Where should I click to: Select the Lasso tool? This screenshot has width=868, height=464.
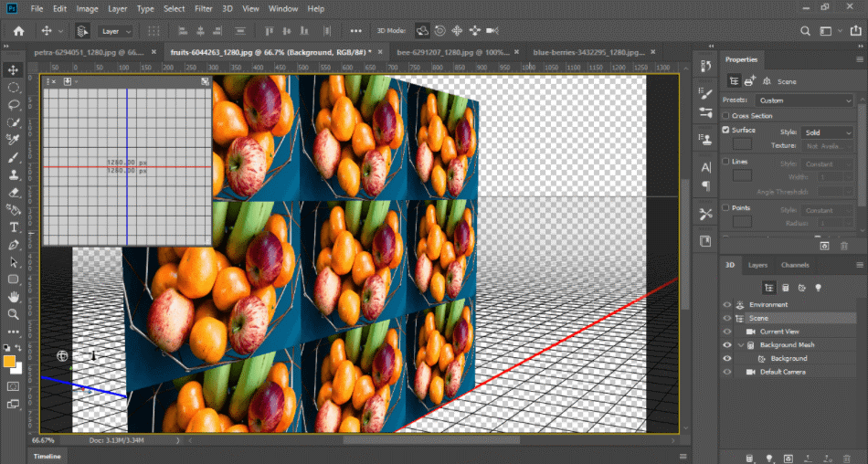pos(14,105)
